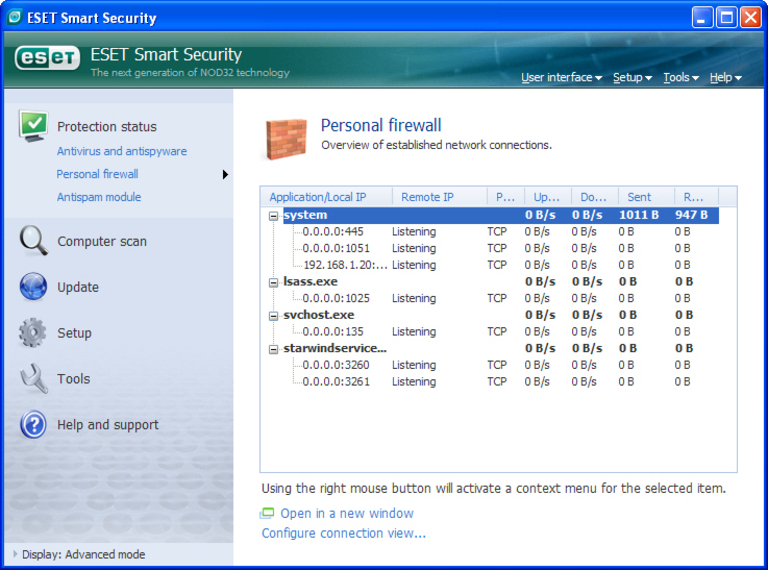Open the Setup dropdown menu in header
This screenshot has width=768, height=570.
click(x=632, y=77)
